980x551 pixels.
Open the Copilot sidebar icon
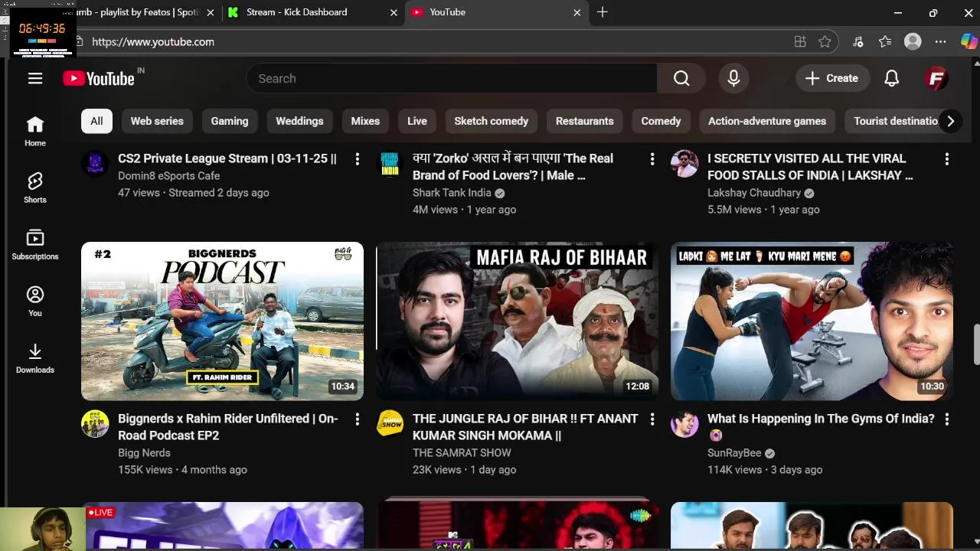[x=969, y=42]
